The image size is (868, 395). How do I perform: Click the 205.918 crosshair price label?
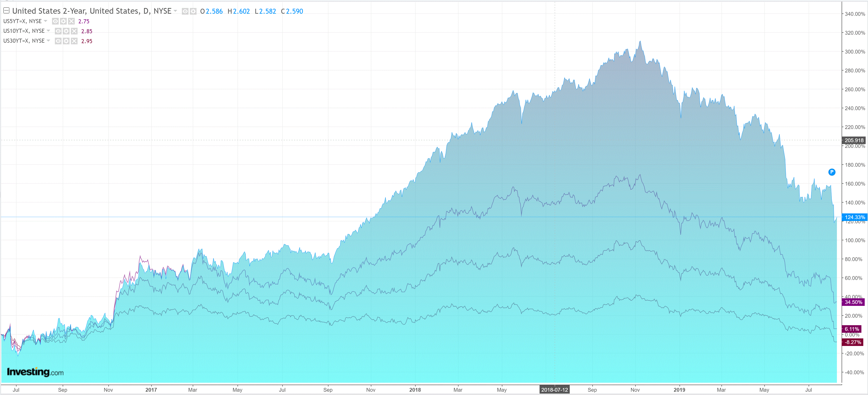point(854,140)
